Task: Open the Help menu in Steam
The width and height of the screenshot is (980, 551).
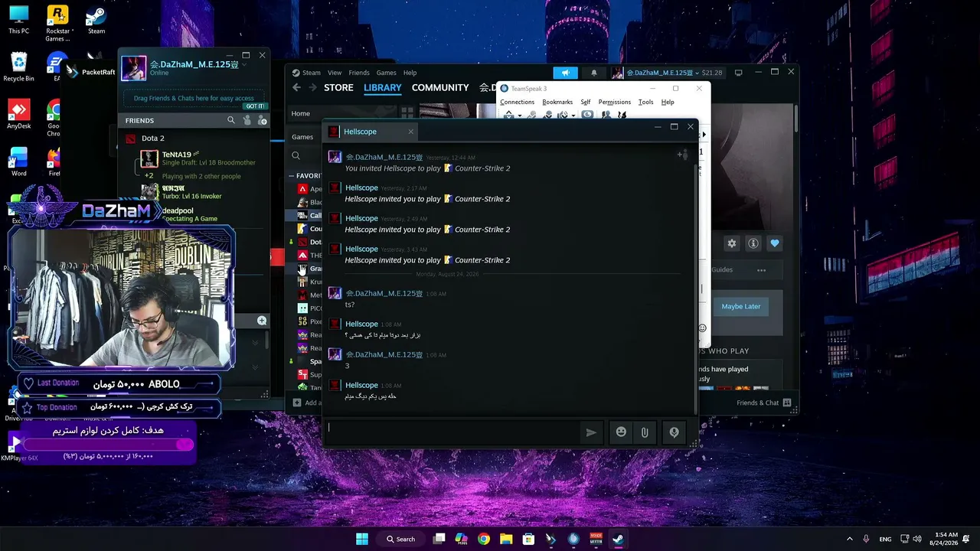Action: (x=410, y=73)
